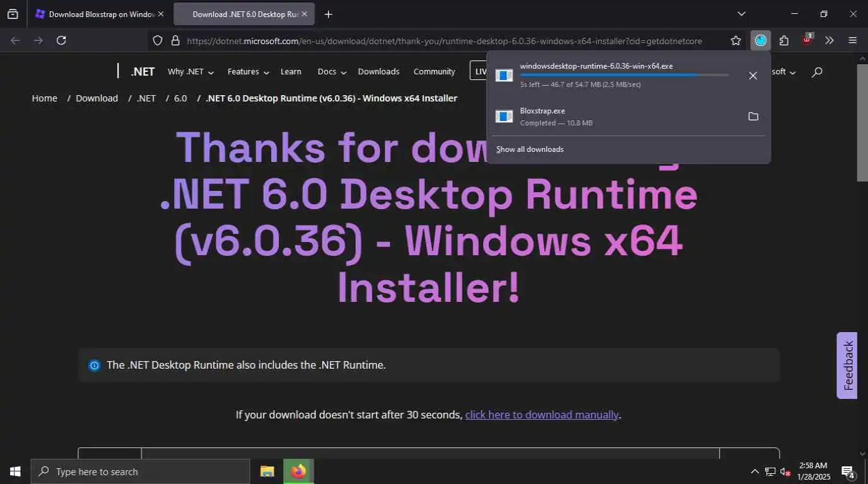This screenshot has height=484, width=868.
Task: View site security padlock info
Action: pos(175,40)
